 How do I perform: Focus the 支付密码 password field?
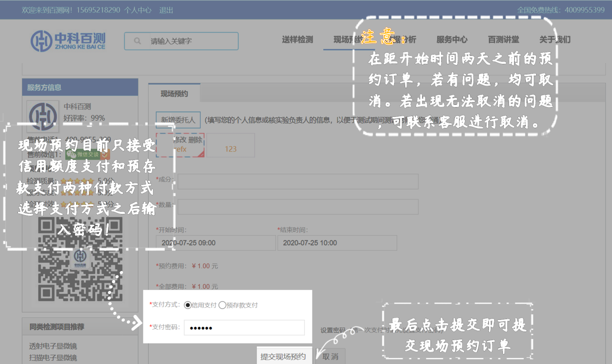coord(244,328)
